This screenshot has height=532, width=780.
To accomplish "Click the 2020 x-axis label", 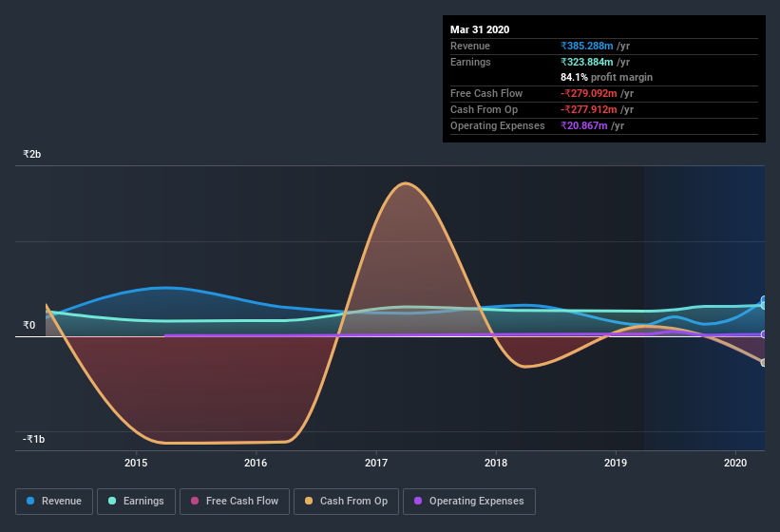I will point(735,463).
